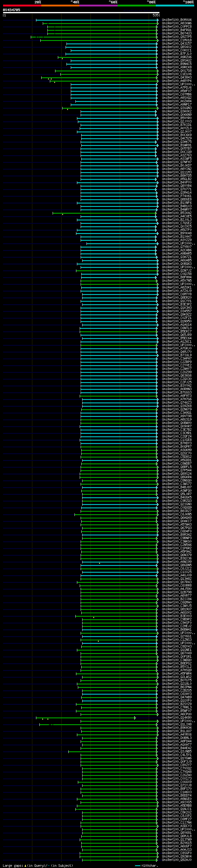The image size is (197, 868).
Task: Select the UniRef100_A3UKM9 label
Action: click(176, 450)
